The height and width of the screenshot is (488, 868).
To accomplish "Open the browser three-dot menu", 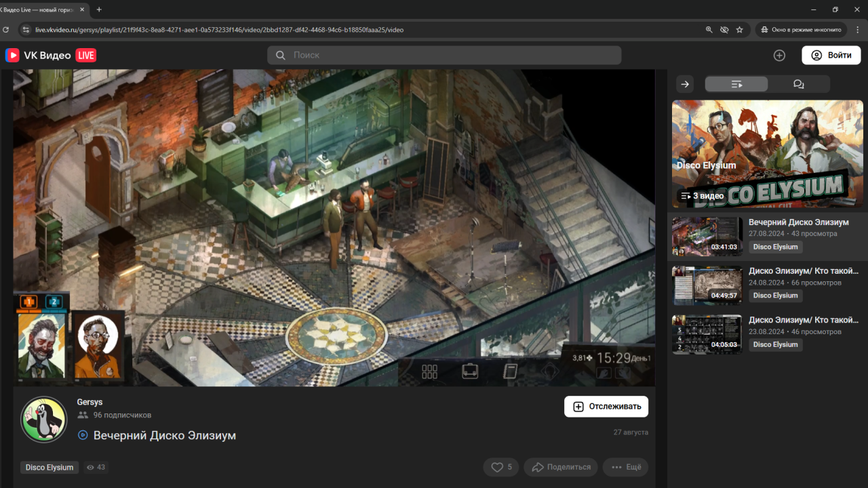I will (x=858, y=30).
